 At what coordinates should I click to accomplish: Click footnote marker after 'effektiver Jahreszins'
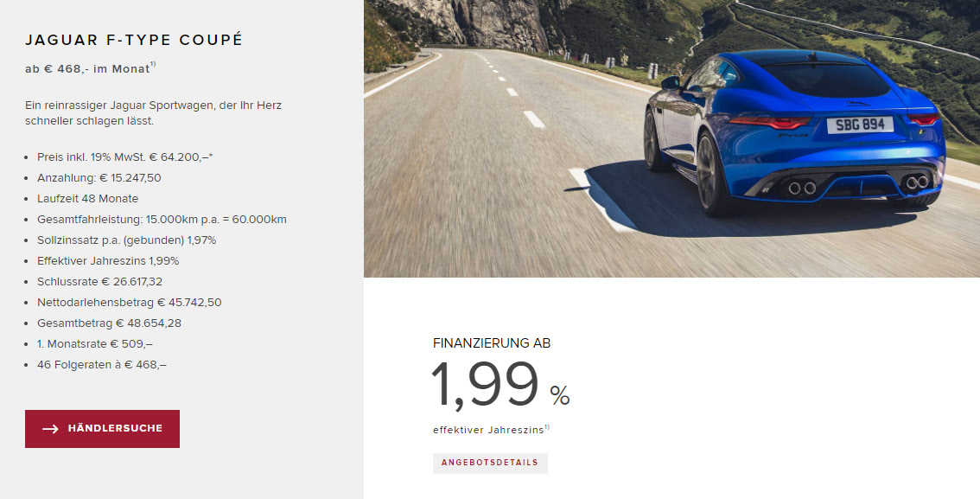tap(547, 427)
